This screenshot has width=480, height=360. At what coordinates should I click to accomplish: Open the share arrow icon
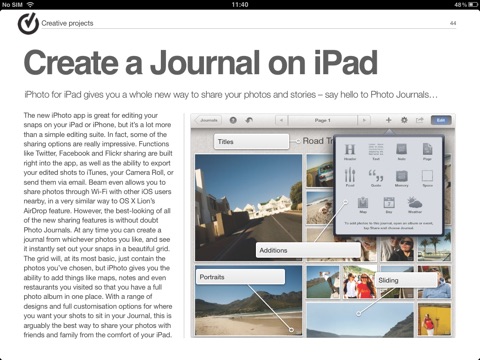pyautogui.click(x=420, y=120)
